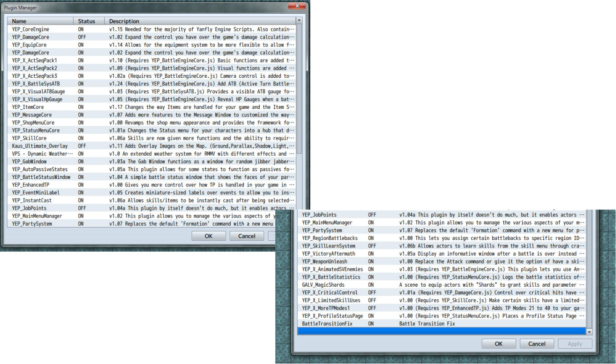The image size is (616, 364).
Task: Select the YEP_VictoryAftermath row
Action: click(x=442, y=253)
